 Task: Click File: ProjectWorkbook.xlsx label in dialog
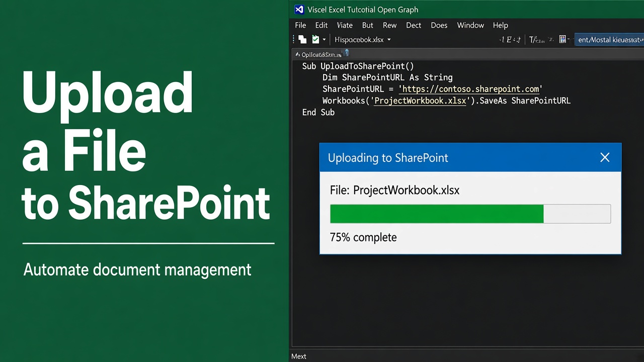pyautogui.click(x=394, y=190)
